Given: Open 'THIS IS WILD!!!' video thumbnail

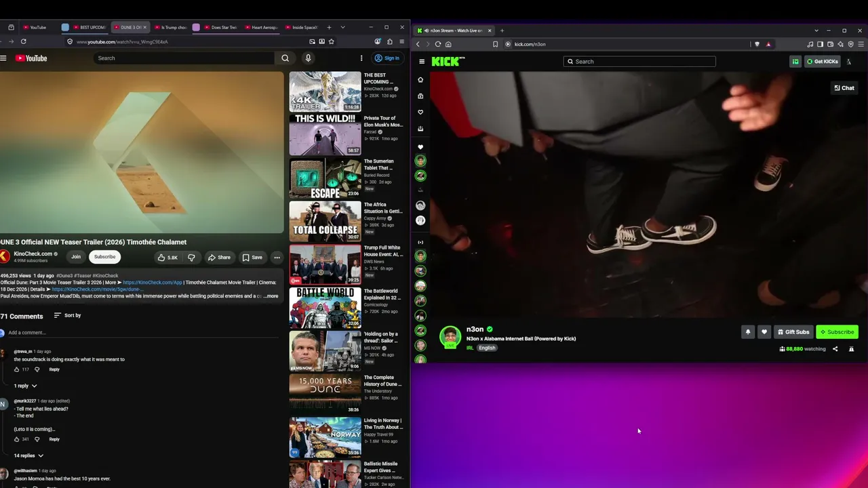Looking at the screenshot, I should pos(325,134).
